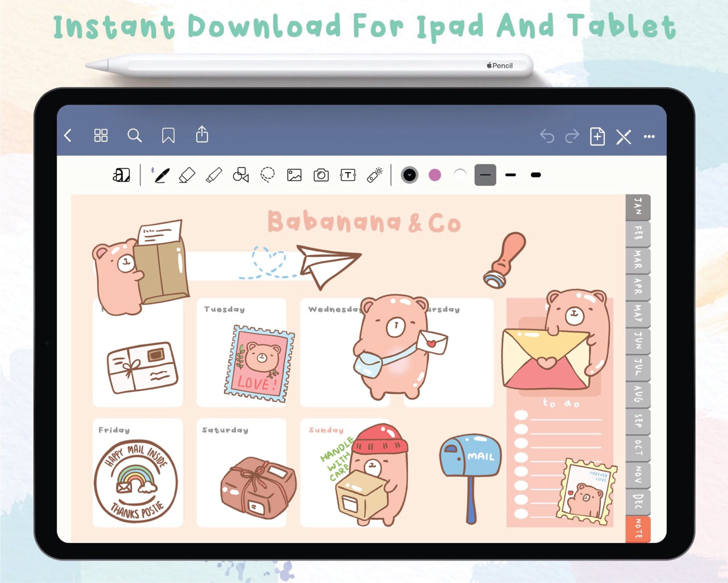Select the Shapes tool
Viewport: 728px width, 583px height.
coord(241,175)
